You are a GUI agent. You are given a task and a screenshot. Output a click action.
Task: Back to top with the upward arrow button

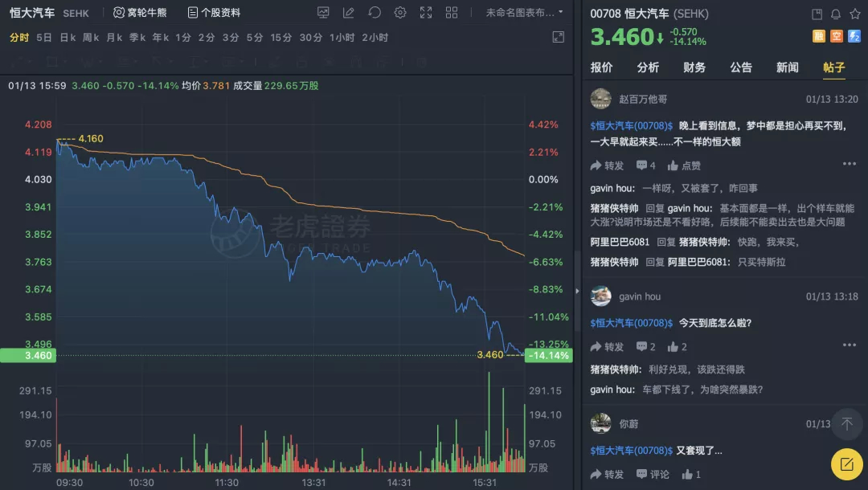(x=847, y=424)
